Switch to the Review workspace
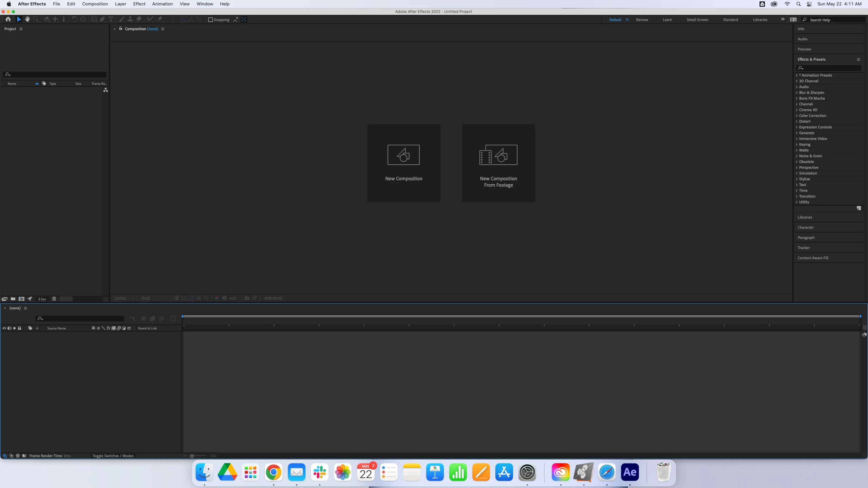The width and height of the screenshot is (868, 488). pyautogui.click(x=642, y=20)
